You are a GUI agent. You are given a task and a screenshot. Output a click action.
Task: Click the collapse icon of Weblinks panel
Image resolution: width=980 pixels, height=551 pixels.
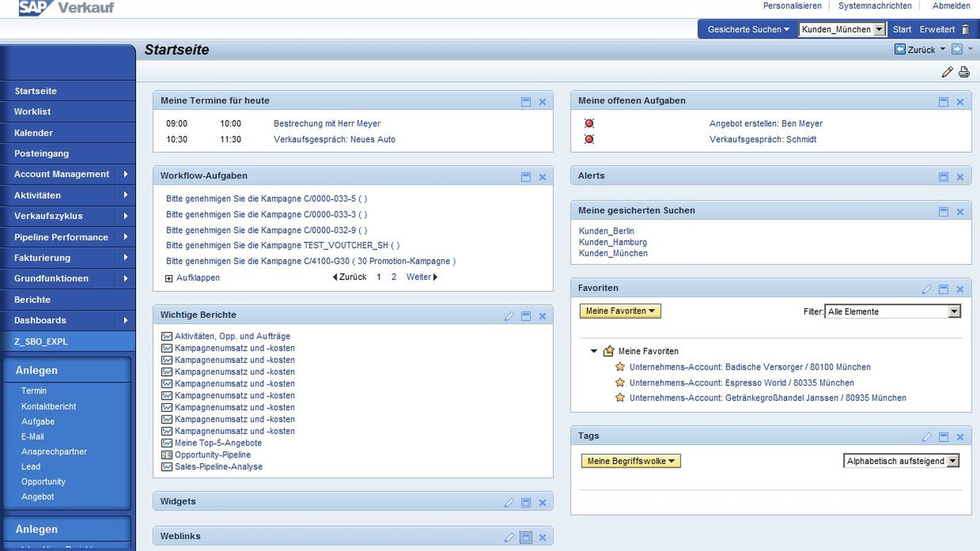pos(526,538)
